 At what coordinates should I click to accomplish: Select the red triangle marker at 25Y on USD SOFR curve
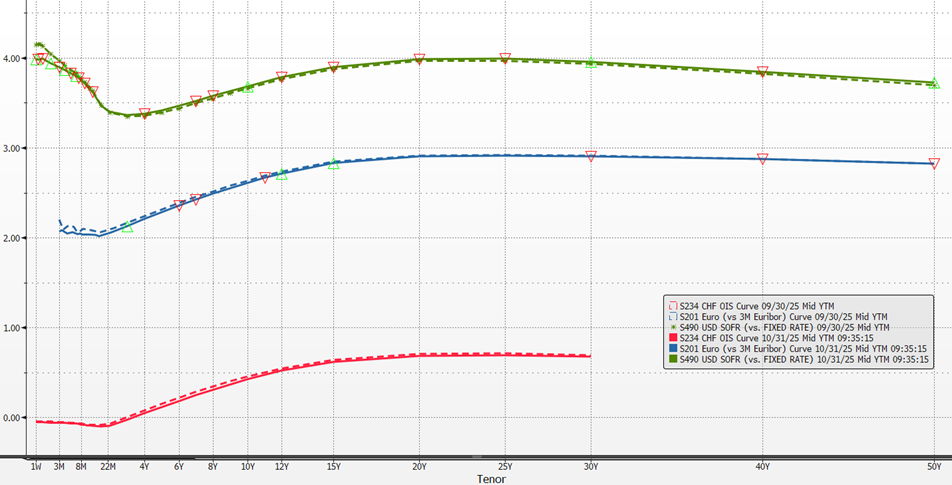pos(505,59)
